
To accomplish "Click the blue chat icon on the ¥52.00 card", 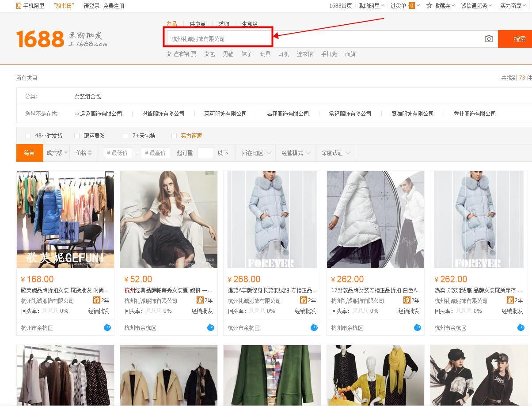I will pos(210,327).
